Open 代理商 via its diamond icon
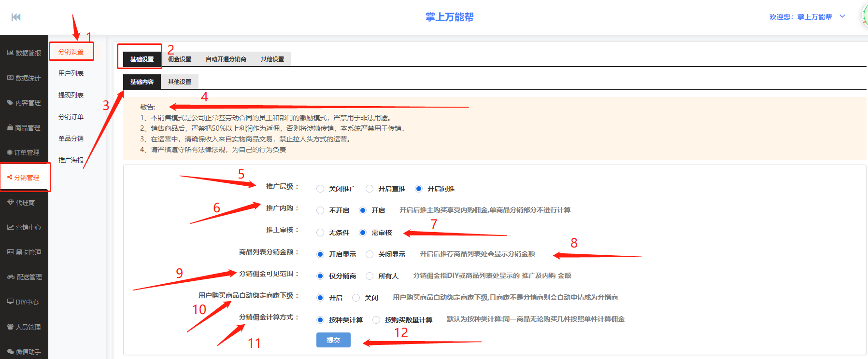Viewport: 868px width, 359px height. (10, 203)
